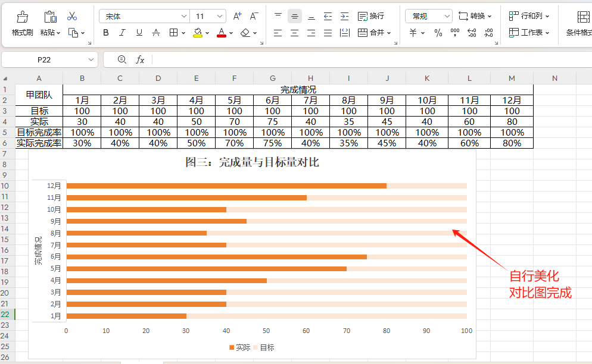Apply cell borders icon

(x=173, y=33)
